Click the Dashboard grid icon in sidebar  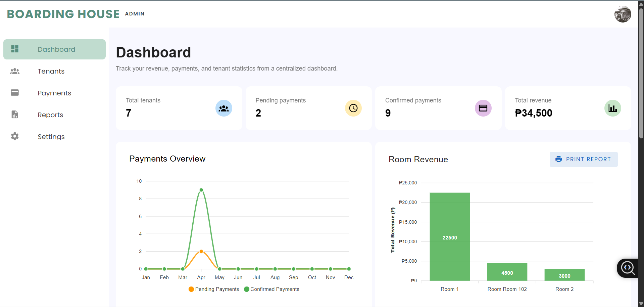15,49
